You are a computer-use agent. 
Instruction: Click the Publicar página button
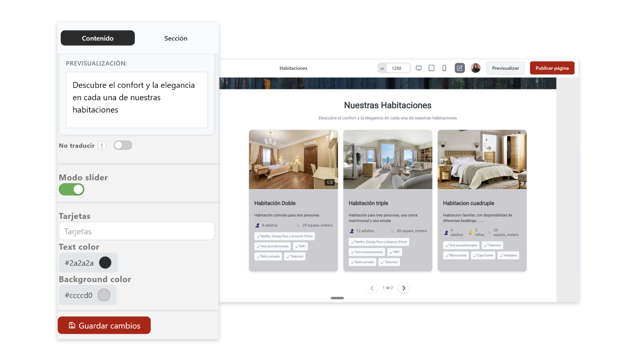click(552, 68)
